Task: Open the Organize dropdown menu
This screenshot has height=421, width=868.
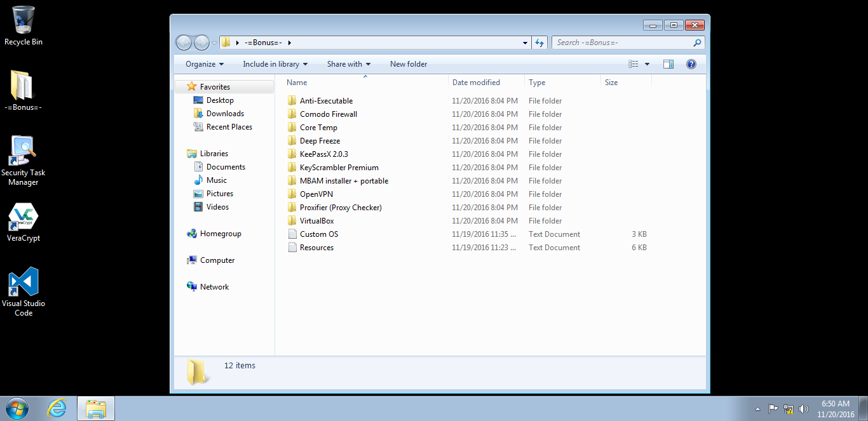Action: [205, 64]
